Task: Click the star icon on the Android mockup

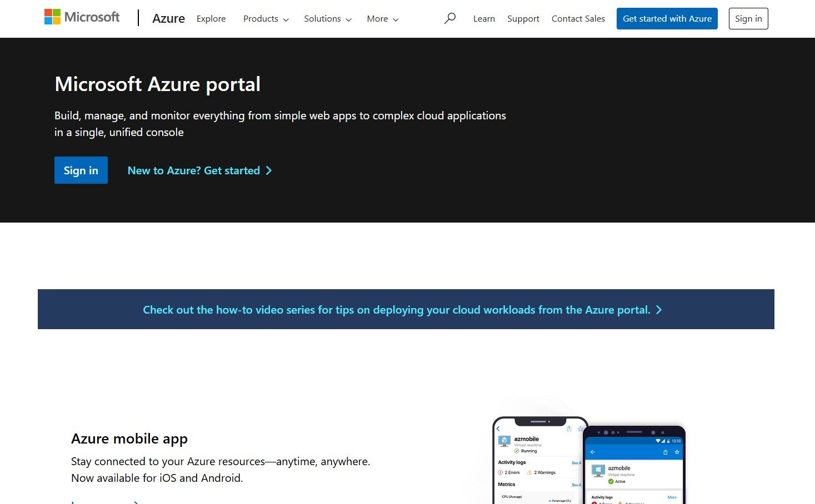Action: 677,452
